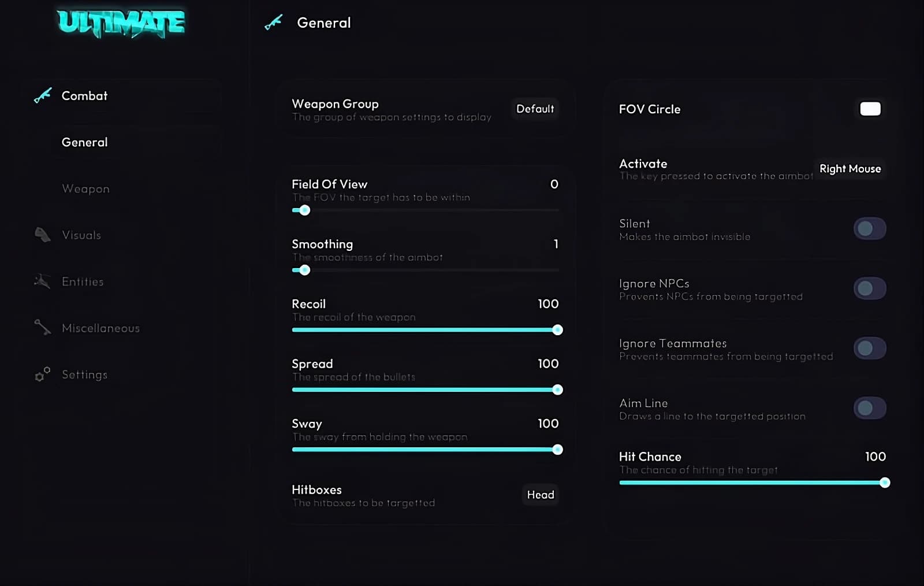Click the Visuals eye icon
924x586 pixels.
42,235
